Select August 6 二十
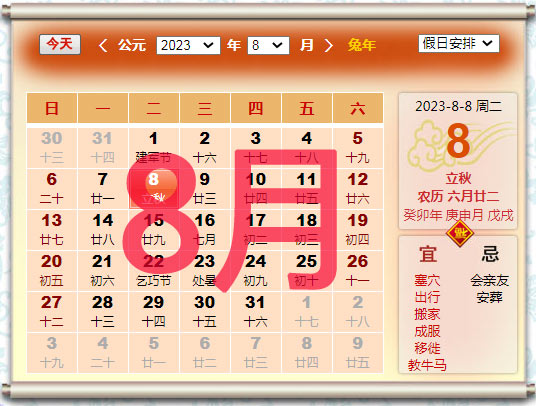Screen dimensions: 536x406 [x=52, y=189]
